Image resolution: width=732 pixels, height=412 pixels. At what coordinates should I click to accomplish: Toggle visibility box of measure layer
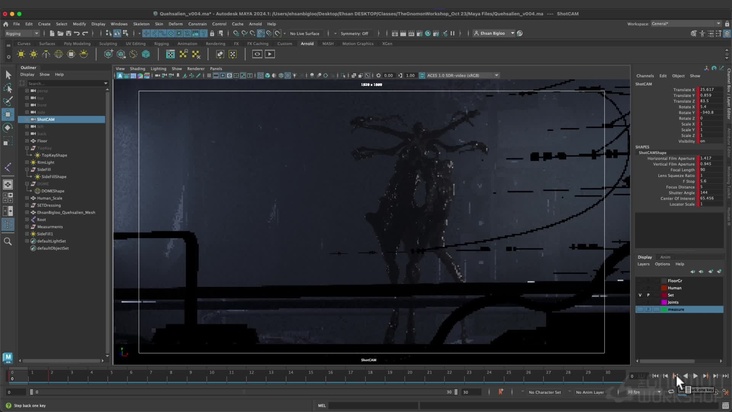tap(640, 309)
